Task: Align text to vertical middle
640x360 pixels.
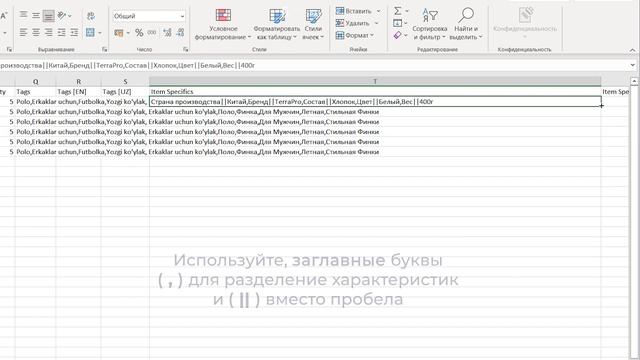Action: [x=36, y=16]
